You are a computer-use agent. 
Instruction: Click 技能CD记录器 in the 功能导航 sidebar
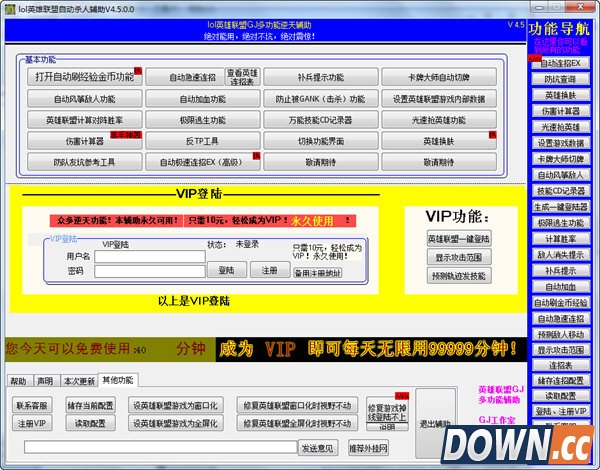point(561,191)
